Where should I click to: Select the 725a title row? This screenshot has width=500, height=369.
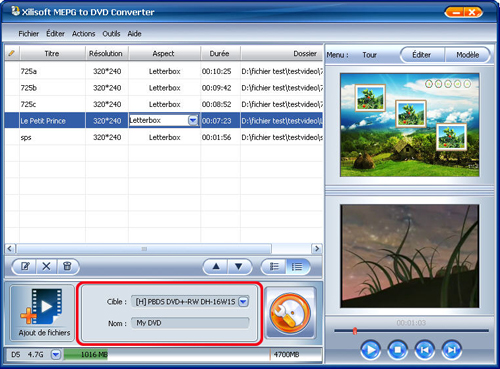(164, 71)
